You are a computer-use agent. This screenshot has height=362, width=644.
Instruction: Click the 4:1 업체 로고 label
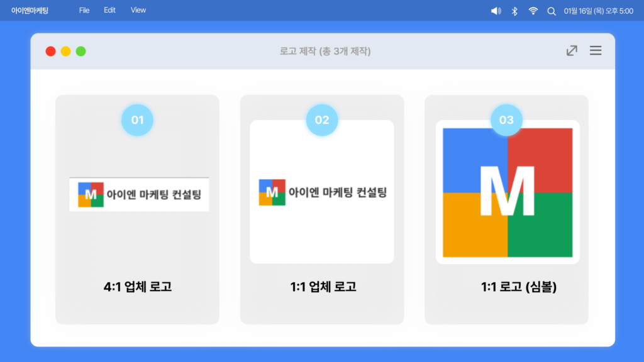point(138,287)
